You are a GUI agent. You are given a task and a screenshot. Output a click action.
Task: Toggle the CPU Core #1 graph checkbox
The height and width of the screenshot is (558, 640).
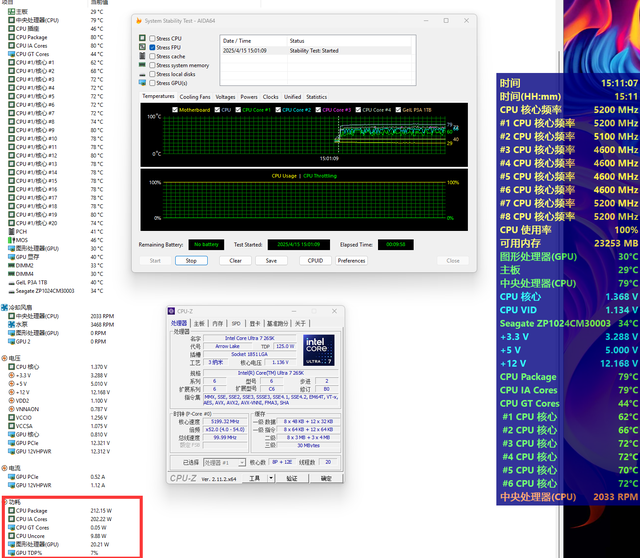(x=238, y=110)
